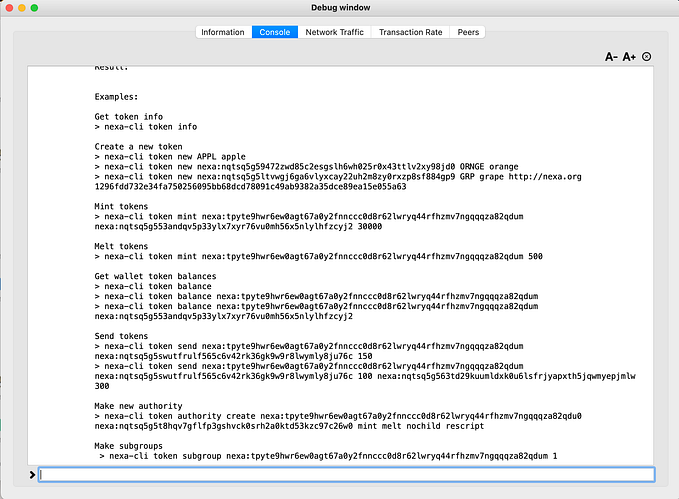
Task: Click the 'Get token info' heading
Action: click(x=129, y=117)
